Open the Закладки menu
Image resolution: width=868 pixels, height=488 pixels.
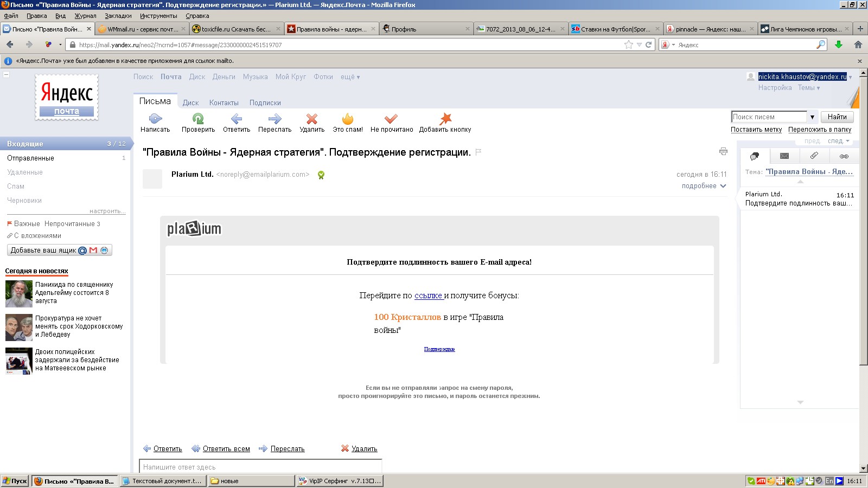(118, 16)
